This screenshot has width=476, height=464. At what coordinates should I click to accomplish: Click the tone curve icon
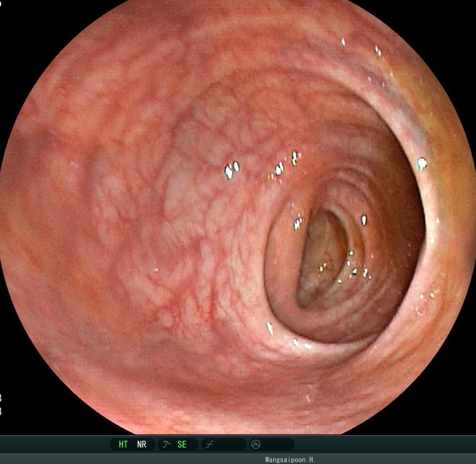(x=210, y=445)
